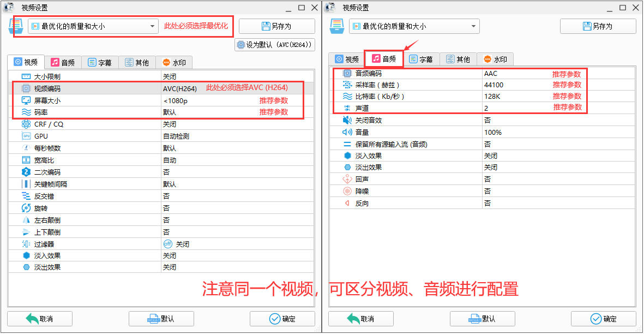Switch to 其他 tab in left window

pos(137,62)
